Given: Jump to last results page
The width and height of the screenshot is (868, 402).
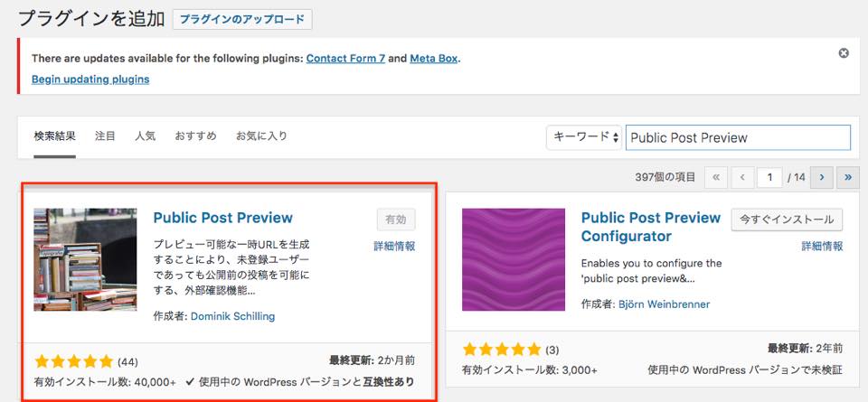Looking at the screenshot, I should click(848, 178).
